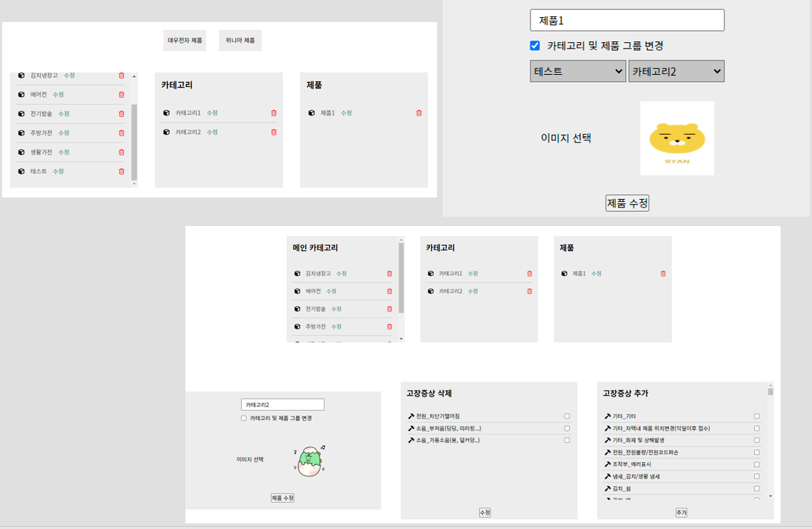
Task: Click inside the 제품1 name input field
Action: click(627, 20)
